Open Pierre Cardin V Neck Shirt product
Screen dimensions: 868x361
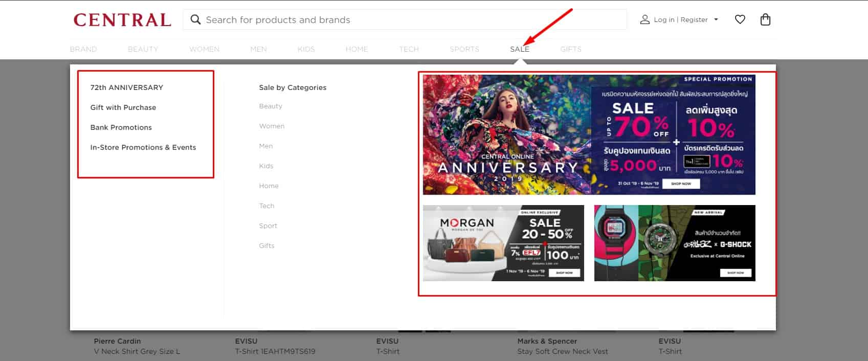(137, 346)
